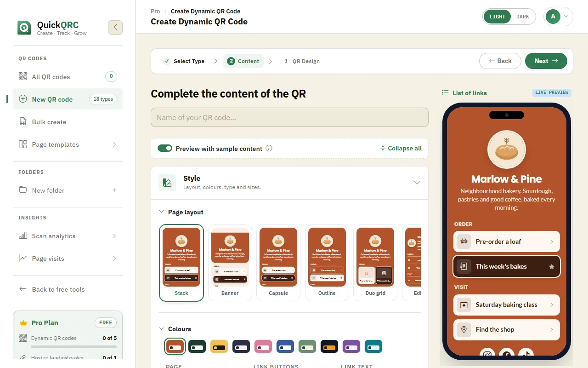Select the yellow colour theme
This screenshot has width=588, height=368.
(219, 346)
